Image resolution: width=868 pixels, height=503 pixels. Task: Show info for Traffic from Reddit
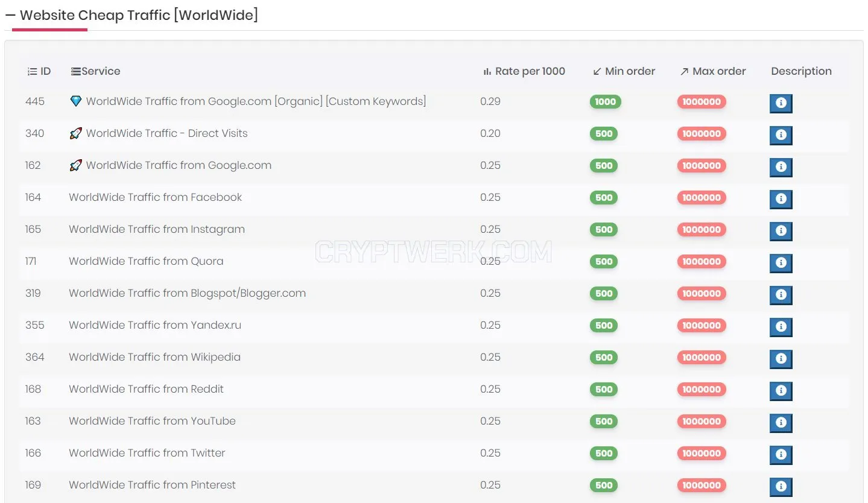[781, 391]
